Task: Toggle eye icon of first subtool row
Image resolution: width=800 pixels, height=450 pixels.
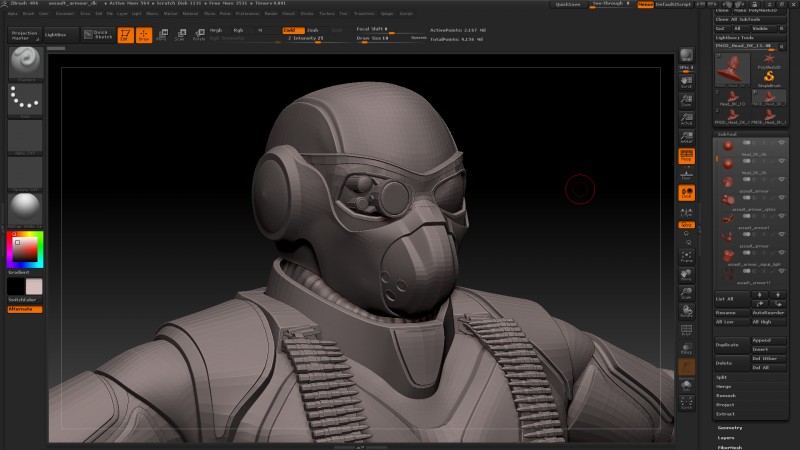Action: point(781,143)
